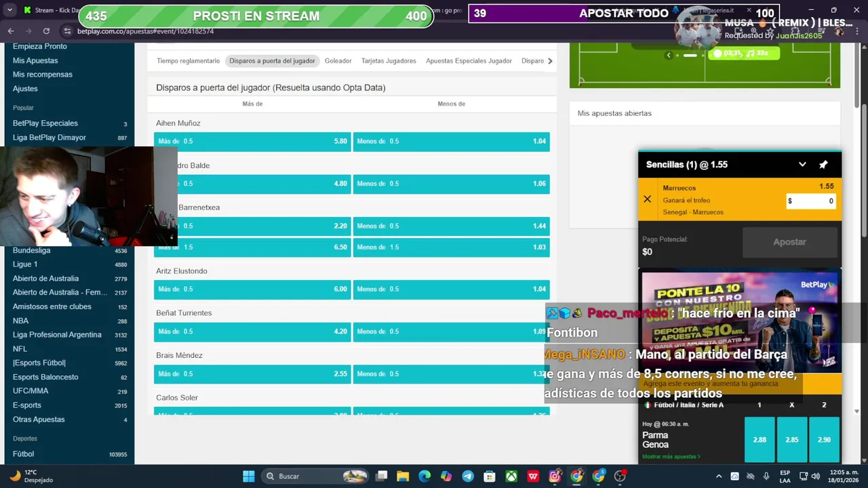Choose Beñat Turrientes Más de 0.5 at 4.20

point(252,331)
